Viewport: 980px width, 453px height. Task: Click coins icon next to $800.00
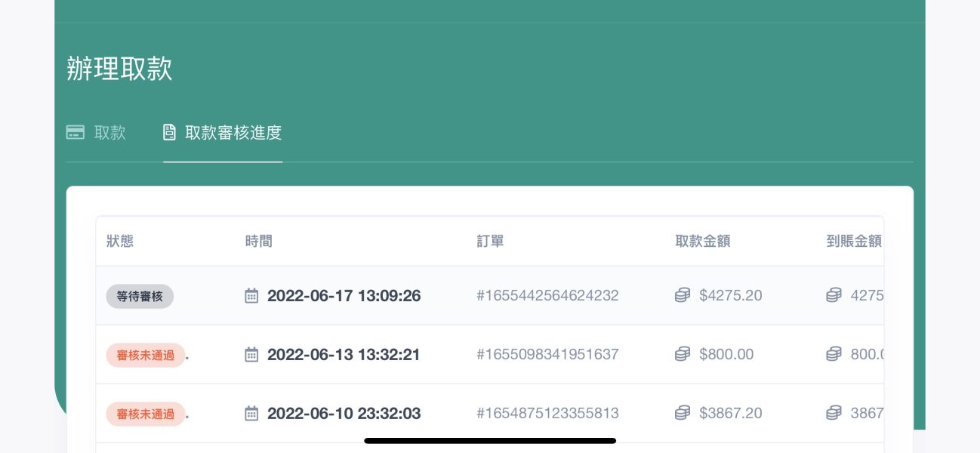pos(683,355)
